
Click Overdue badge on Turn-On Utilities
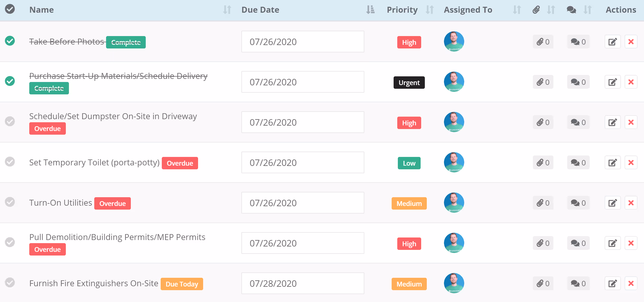tap(113, 203)
